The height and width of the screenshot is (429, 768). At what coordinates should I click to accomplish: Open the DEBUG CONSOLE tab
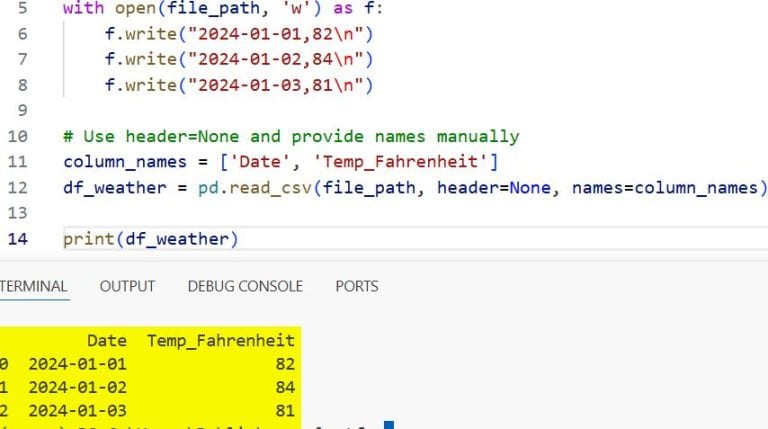pyautogui.click(x=245, y=286)
